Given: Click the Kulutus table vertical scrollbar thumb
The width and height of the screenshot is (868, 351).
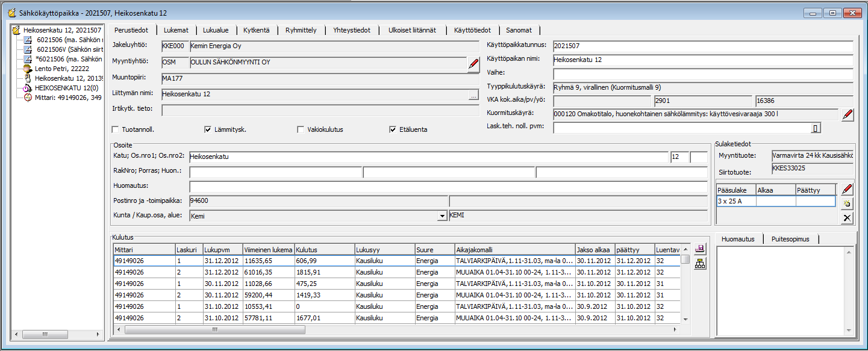Looking at the screenshot, I should click(x=685, y=259).
